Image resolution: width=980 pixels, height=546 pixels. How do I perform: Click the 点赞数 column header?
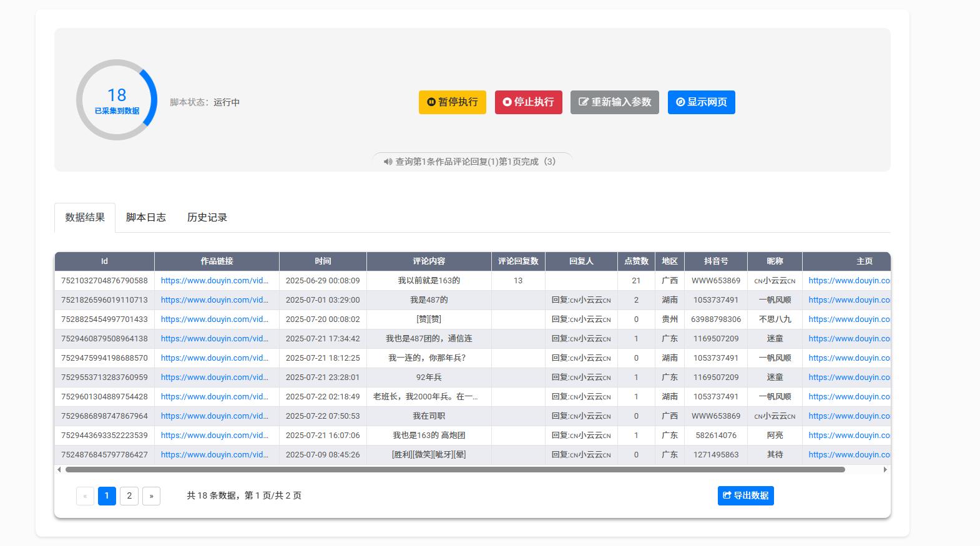[636, 261]
